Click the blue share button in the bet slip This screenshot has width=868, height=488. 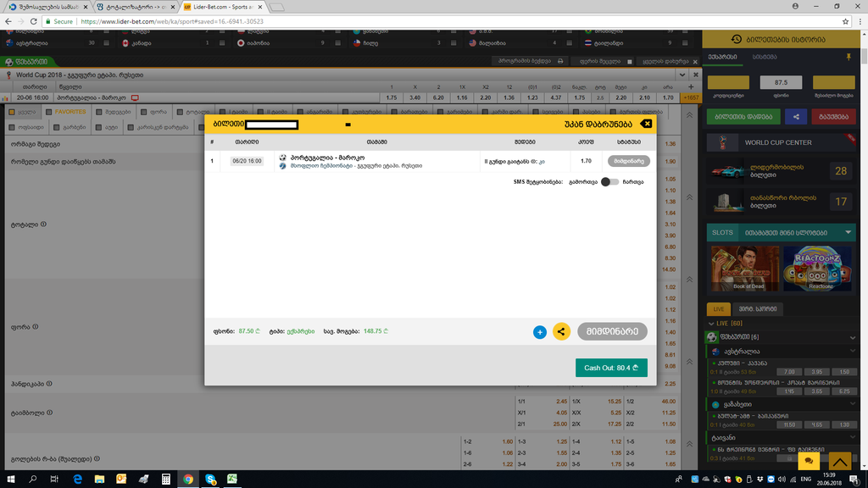click(x=796, y=117)
